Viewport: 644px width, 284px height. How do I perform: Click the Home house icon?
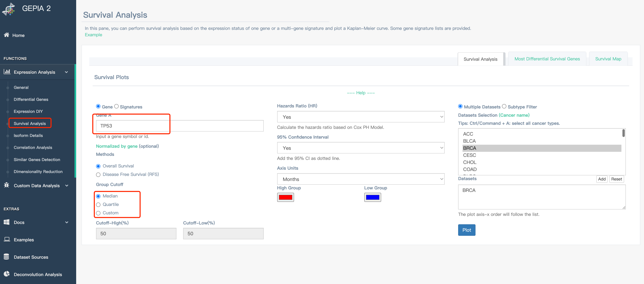click(7, 35)
